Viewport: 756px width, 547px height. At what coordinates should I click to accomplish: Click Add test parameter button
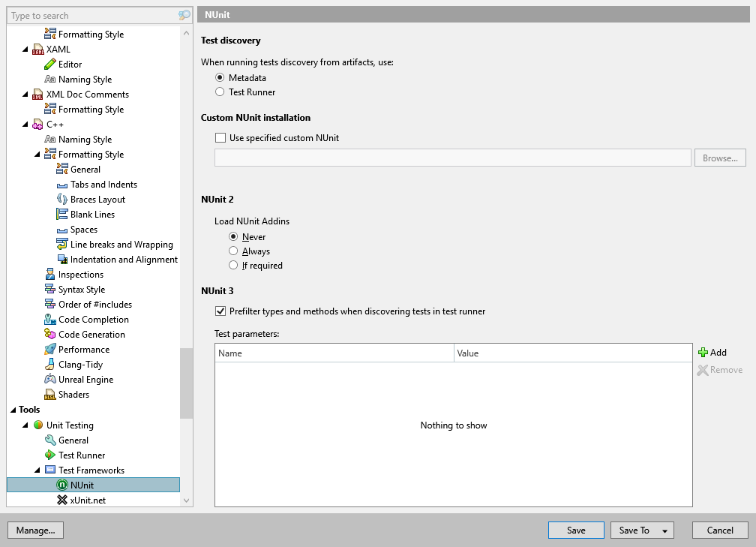(x=712, y=353)
